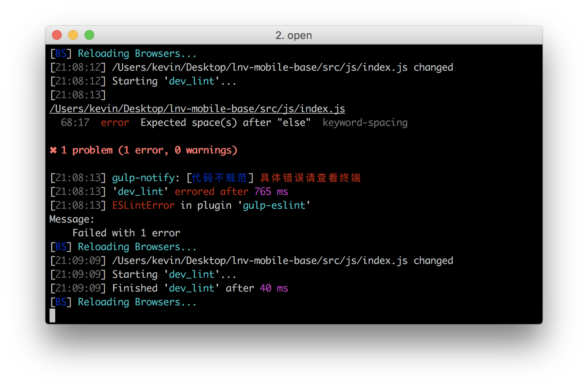Click the "765 ms" duration value
Screen dimensions: 588x389
pos(271,192)
